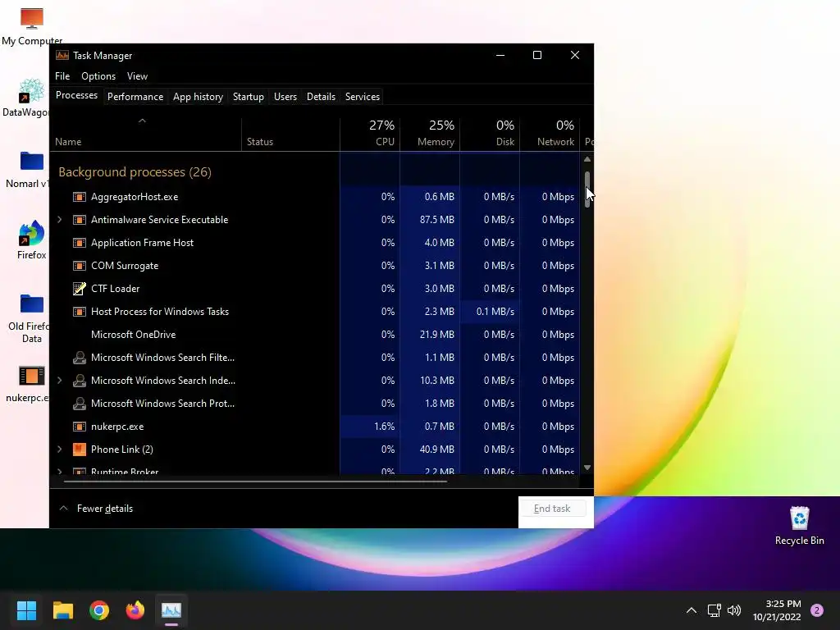Viewport: 840px width, 630px height.
Task: Collapse view with Fewer details
Action: click(x=96, y=509)
